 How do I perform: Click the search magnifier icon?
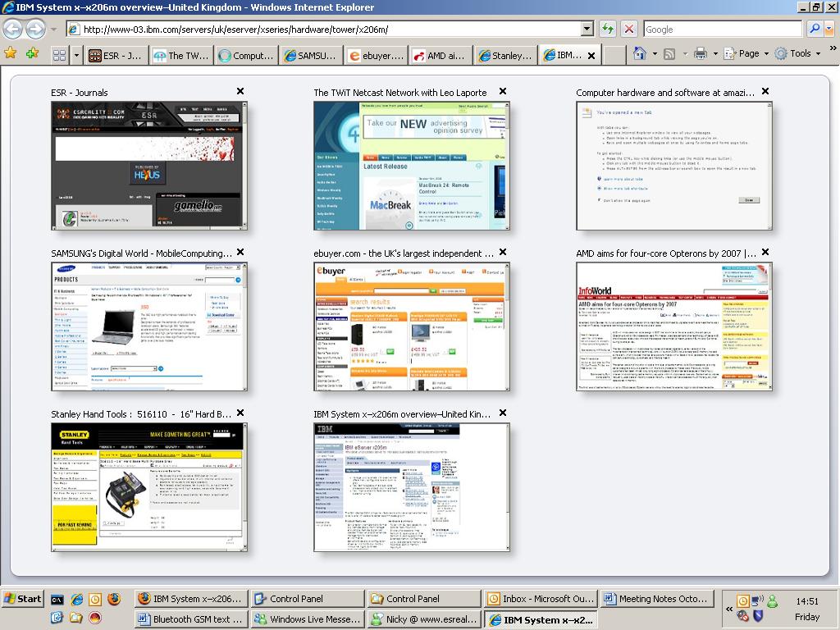815,29
